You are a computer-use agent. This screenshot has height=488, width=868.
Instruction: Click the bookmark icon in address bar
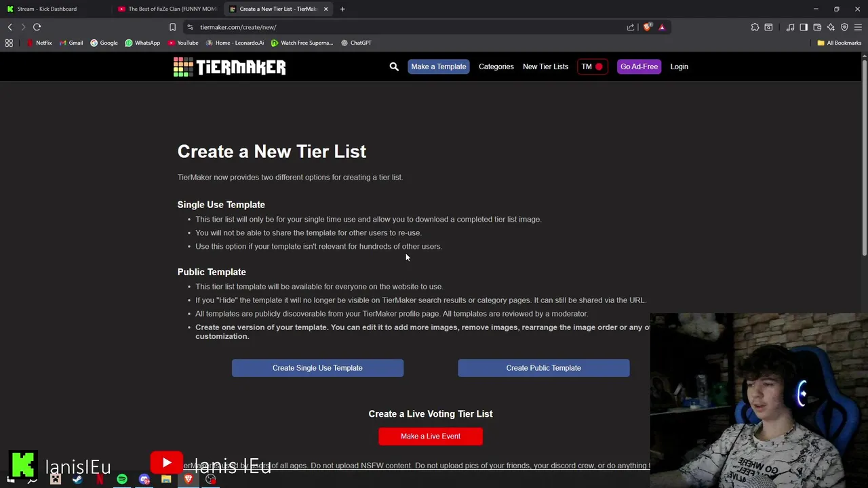coord(172,27)
